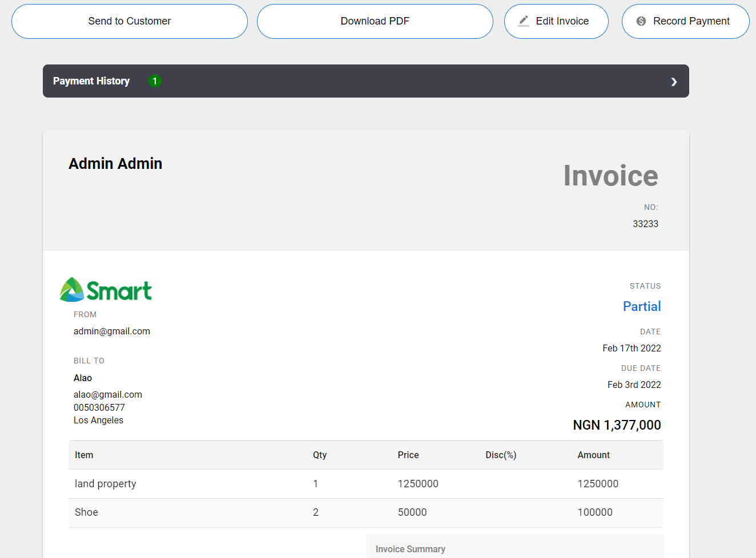Open the Payment History bar
Viewport: 756px width, 558px height.
click(365, 81)
